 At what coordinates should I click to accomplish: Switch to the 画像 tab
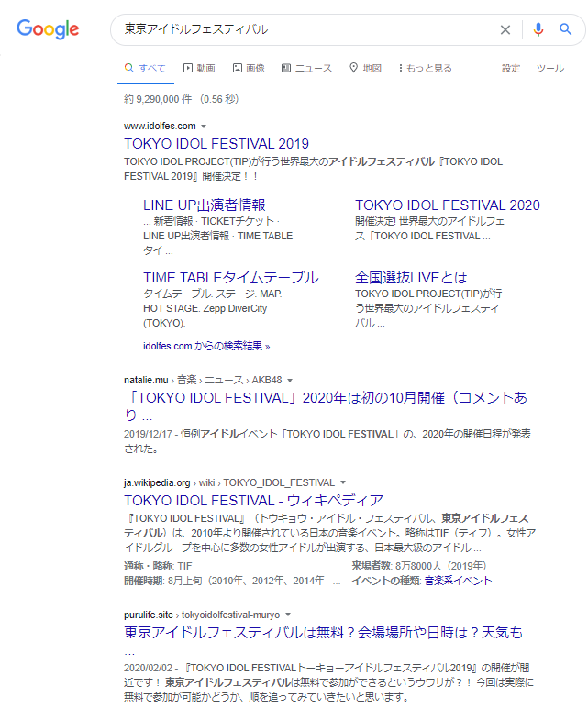tap(249, 68)
